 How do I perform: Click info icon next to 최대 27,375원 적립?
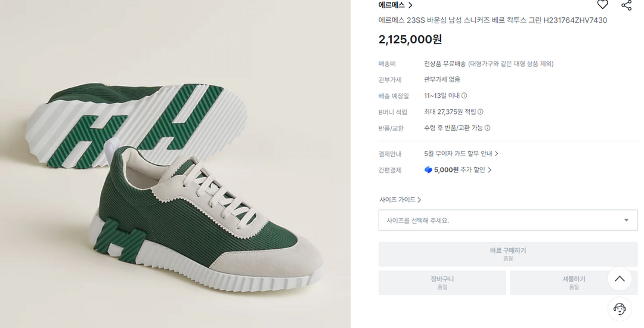481,112
